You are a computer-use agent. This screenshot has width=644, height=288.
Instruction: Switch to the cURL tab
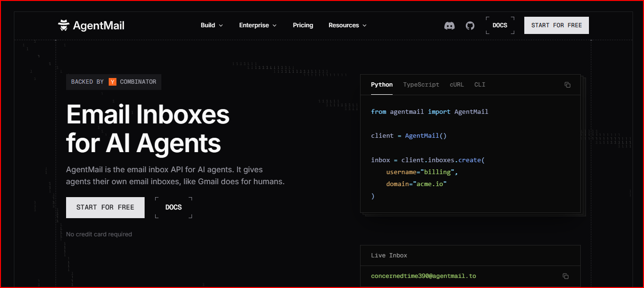click(x=457, y=85)
